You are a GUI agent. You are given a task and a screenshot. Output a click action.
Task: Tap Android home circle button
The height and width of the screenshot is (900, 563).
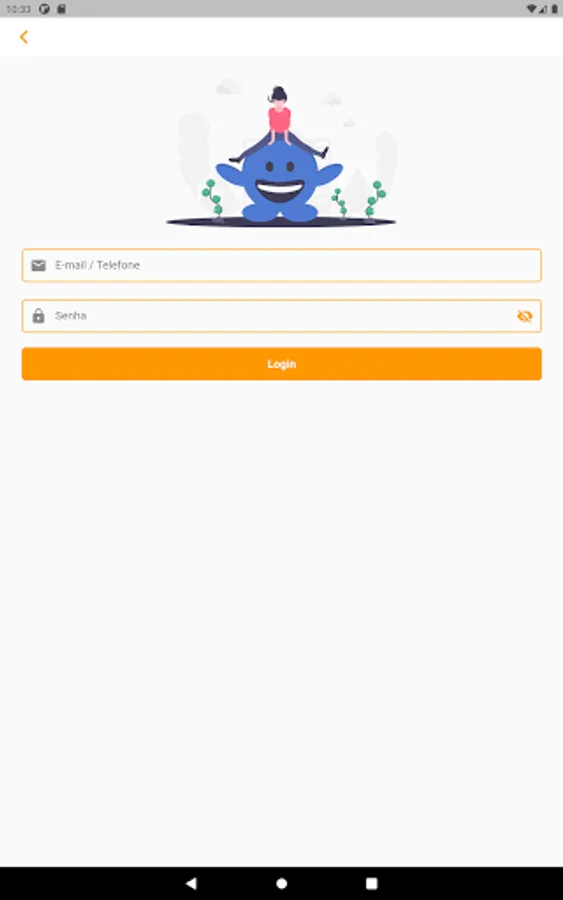point(281,883)
